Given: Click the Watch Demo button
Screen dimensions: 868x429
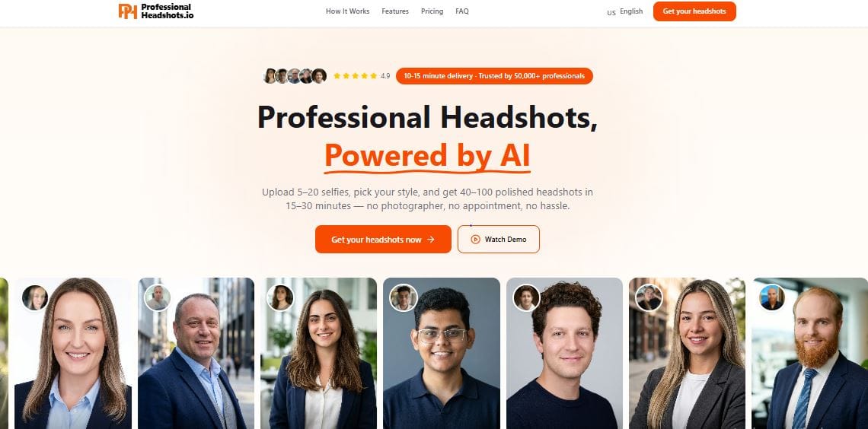Looking at the screenshot, I should click(498, 240).
